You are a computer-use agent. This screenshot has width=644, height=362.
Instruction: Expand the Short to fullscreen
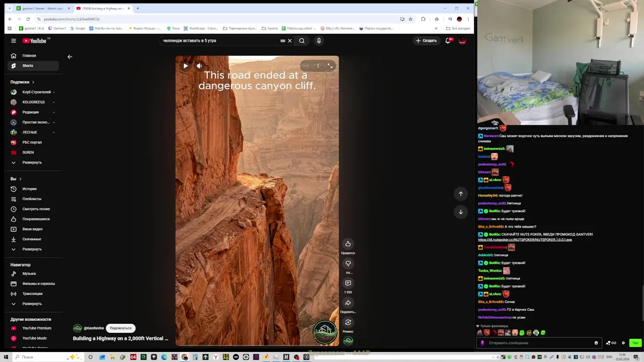pyautogui.click(x=330, y=66)
